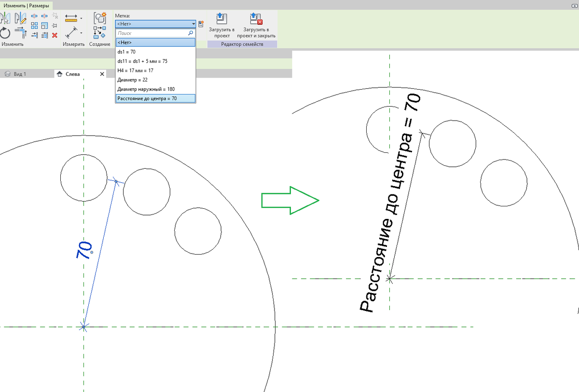Click Trim/Extend Single Element icon
This screenshot has height=392, width=579.
tap(34, 35)
